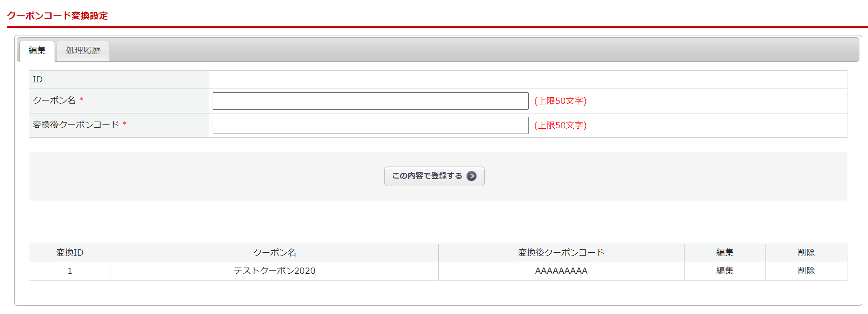Image resolution: width=868 pixels, height=314 pixels.
Task: Click 上限50文字 note beside クーポン名 field
Action: 560,101
